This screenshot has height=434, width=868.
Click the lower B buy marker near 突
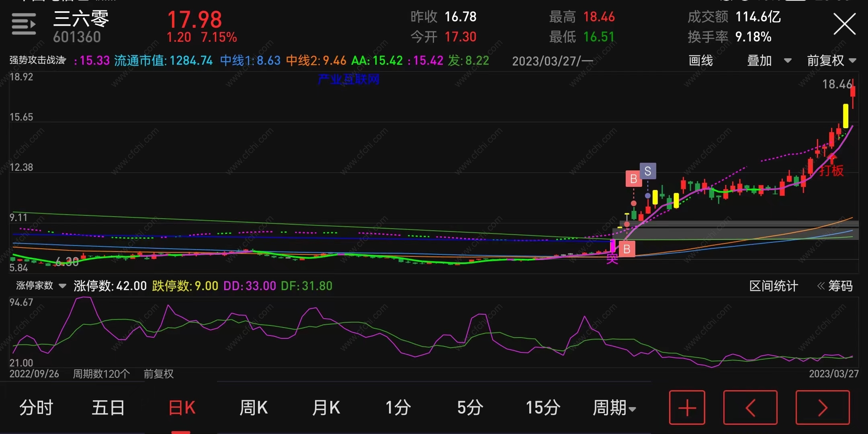626,250
